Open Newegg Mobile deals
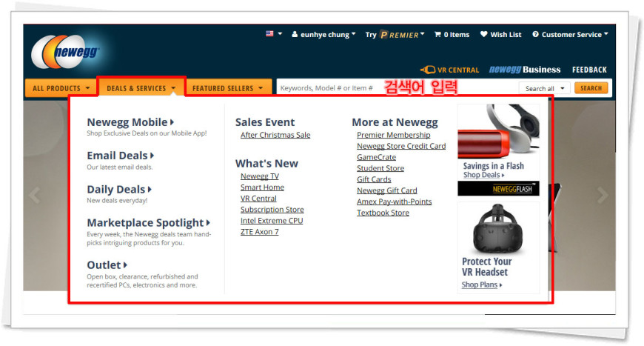The width and height of the screenshot is (644, 346). (130, 122)
